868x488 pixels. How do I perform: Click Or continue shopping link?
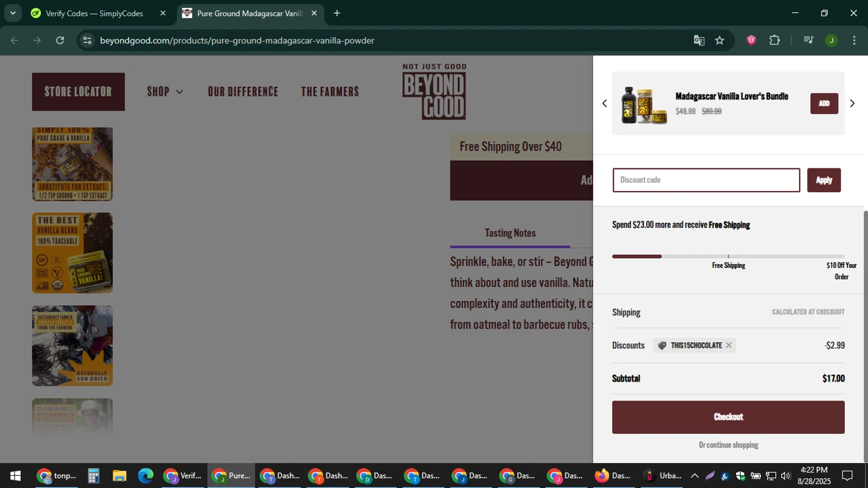728,445
